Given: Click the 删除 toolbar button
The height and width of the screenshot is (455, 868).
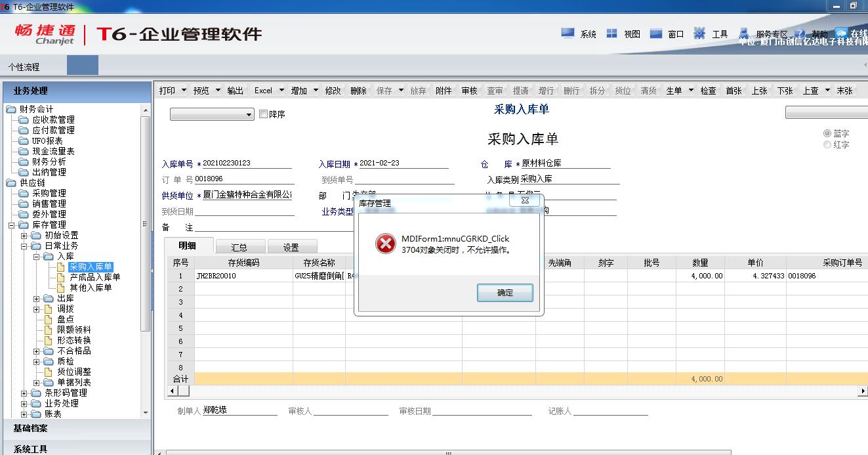Looking at the screenshot, I should (358, 91).
